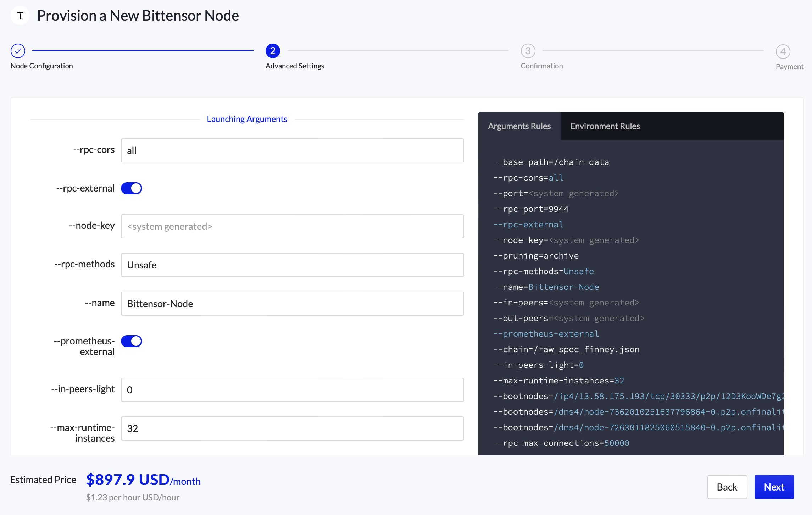Click the Estimated Price monthly amount

point(143,479)
